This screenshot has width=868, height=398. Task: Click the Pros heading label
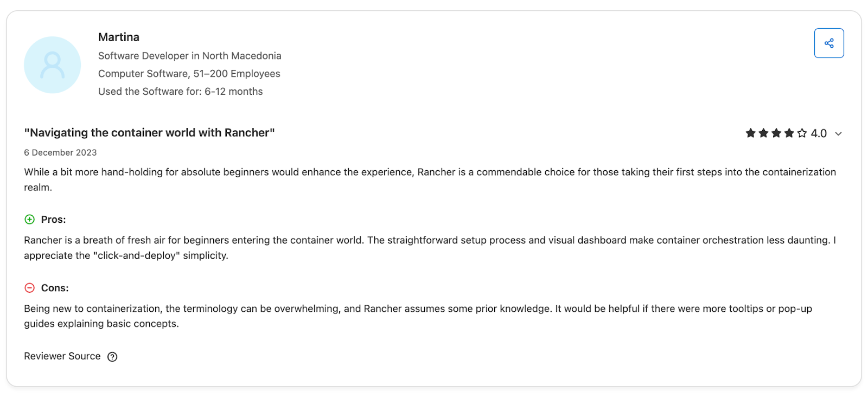54,220
